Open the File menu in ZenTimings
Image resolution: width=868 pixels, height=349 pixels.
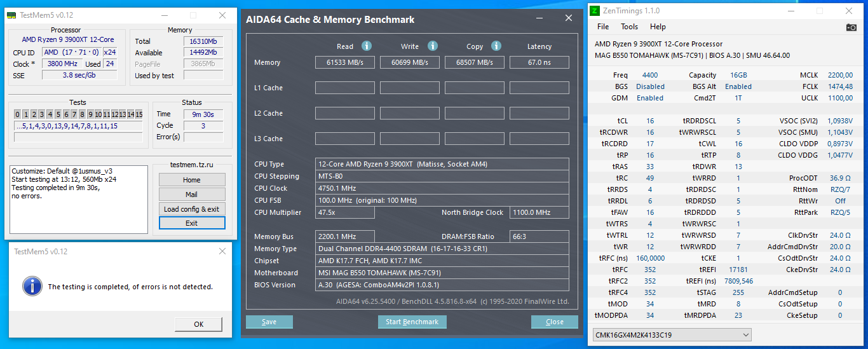click(603, 27)
